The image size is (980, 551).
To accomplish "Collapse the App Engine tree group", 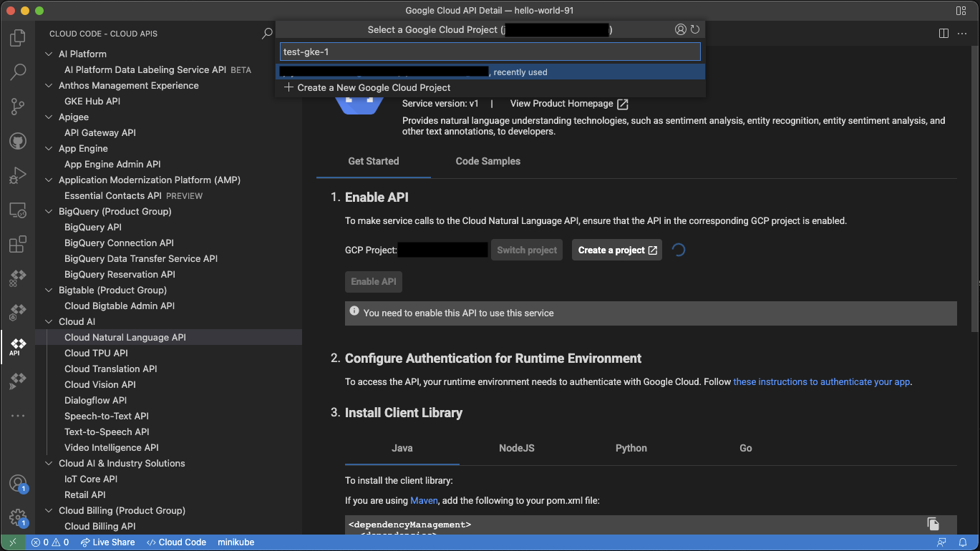I will pyautogui.click(x=49, y=148).
